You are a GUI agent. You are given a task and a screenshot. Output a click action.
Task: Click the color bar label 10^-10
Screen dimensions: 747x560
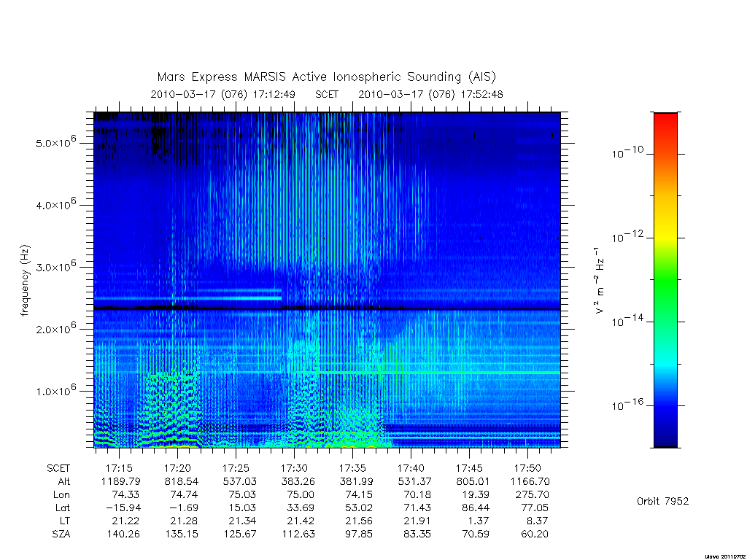click(x=627, y=153)
